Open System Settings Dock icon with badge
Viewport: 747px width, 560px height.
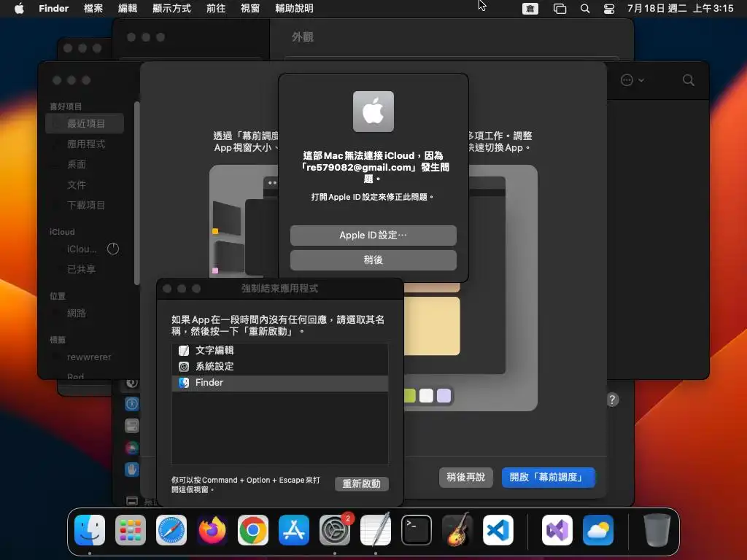click(335, 530)
